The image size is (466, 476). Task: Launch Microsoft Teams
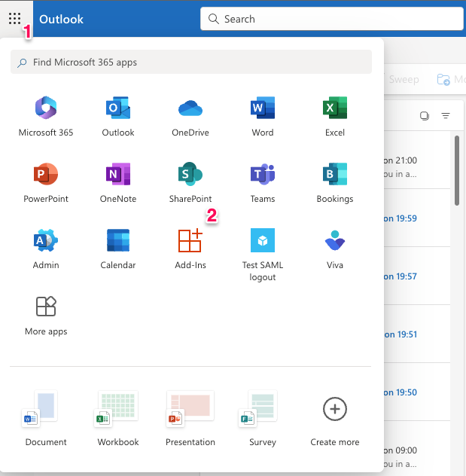[263, 183]
